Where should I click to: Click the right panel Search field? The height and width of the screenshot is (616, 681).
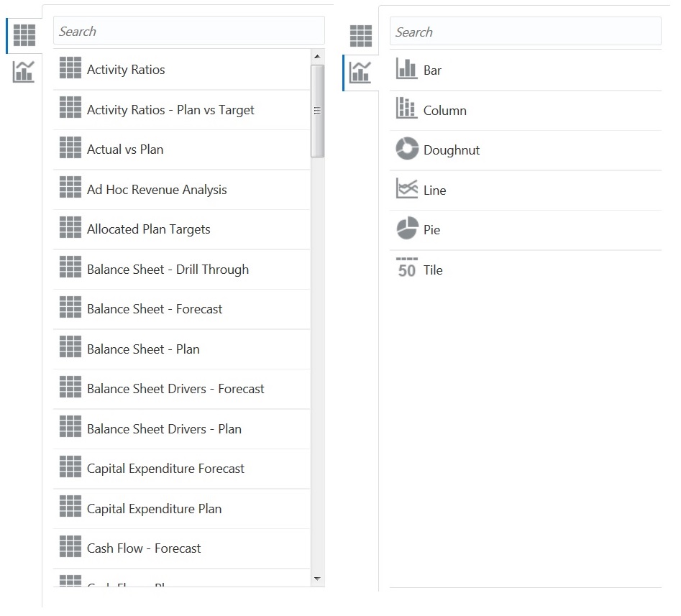(x=525, y=32)
